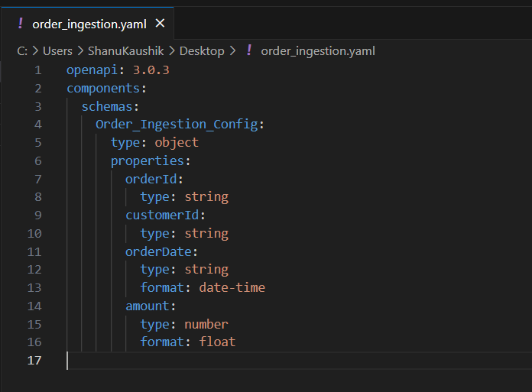Select line 1 via its line number
This screenshot has width=532, height=392.
tap(37, 70)
